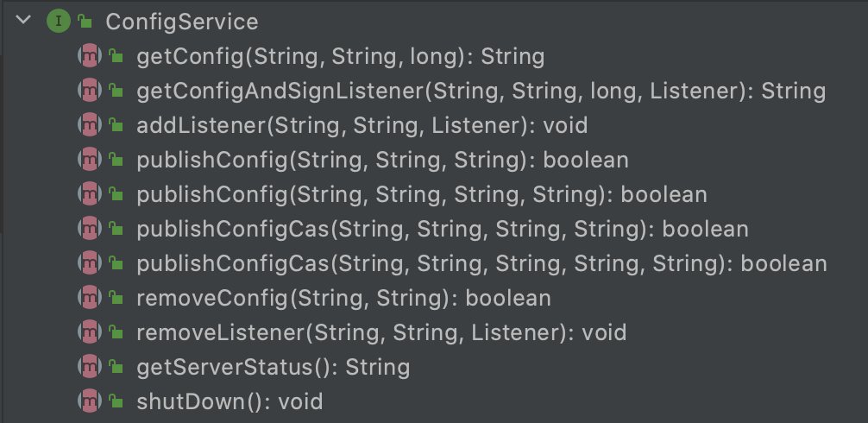Click the method icon next to getServerStatus
Screen dimensions: 868x423
[89, 367]
